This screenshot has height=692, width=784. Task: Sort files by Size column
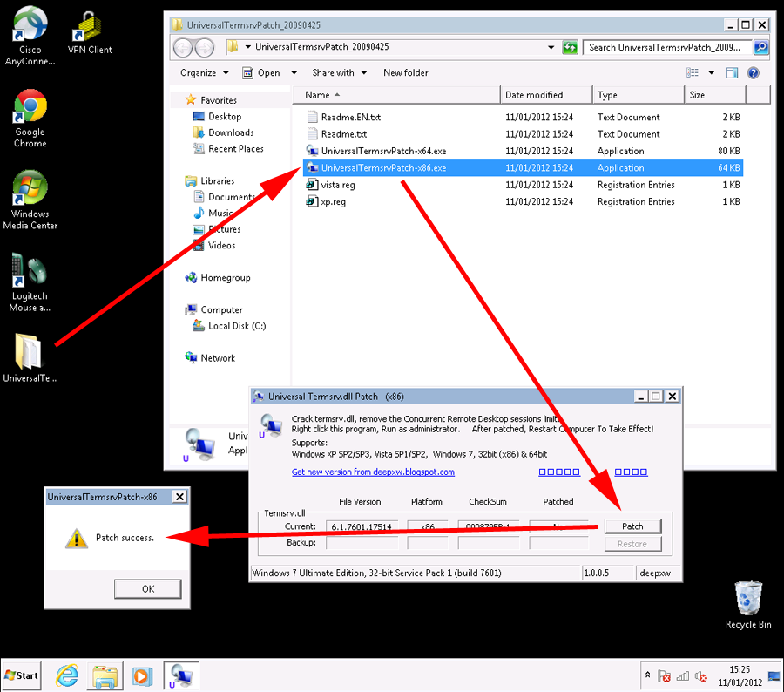[x=715, y=95]
